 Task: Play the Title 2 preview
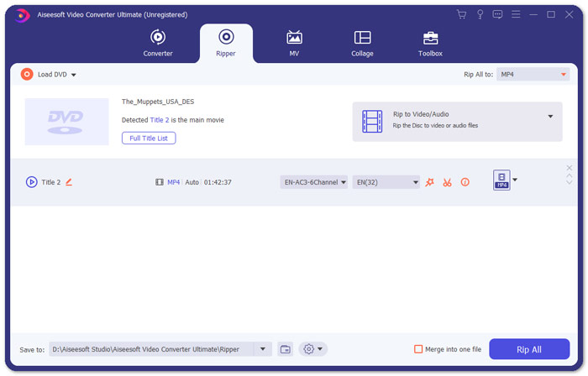[x=31, y=182]
